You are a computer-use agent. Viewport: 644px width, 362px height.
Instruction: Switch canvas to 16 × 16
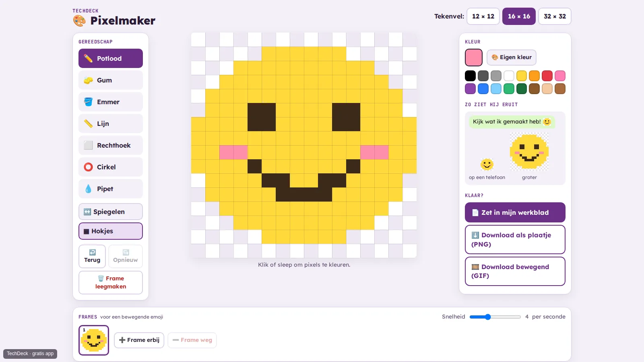519,16
